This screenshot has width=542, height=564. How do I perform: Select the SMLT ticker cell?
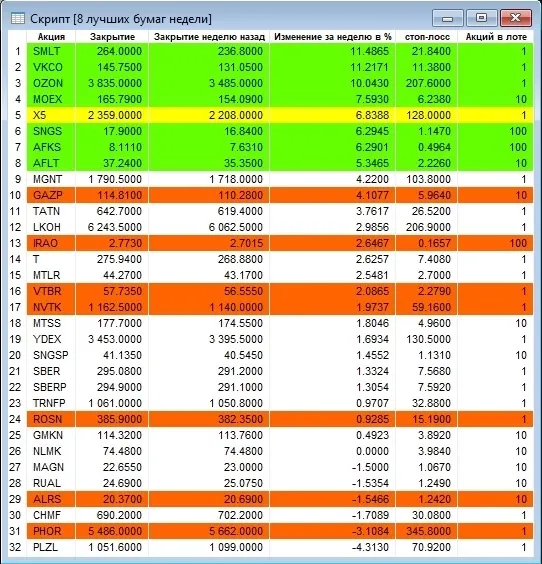click(51, 51)
